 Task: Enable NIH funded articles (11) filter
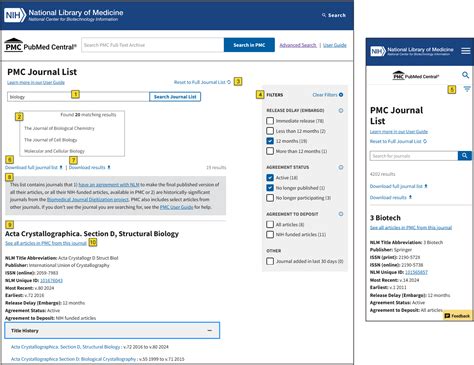pos(270,234)
